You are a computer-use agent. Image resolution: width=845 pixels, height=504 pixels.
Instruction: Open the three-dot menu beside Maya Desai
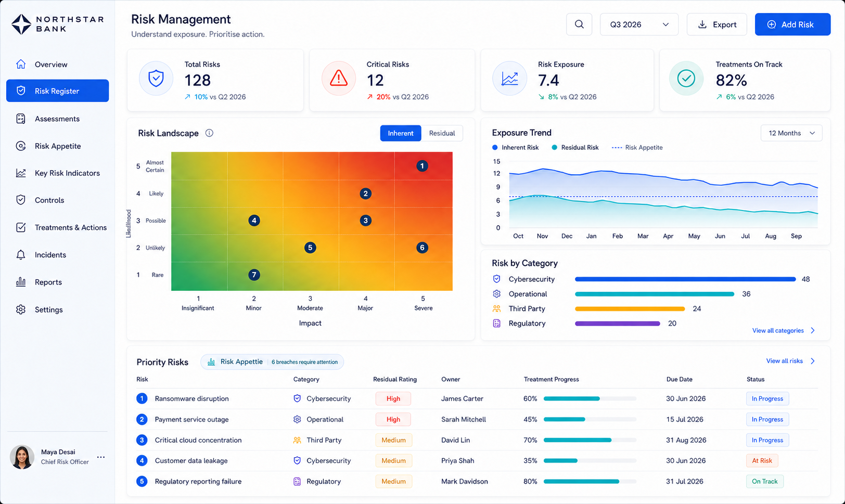tap(101, 457)
